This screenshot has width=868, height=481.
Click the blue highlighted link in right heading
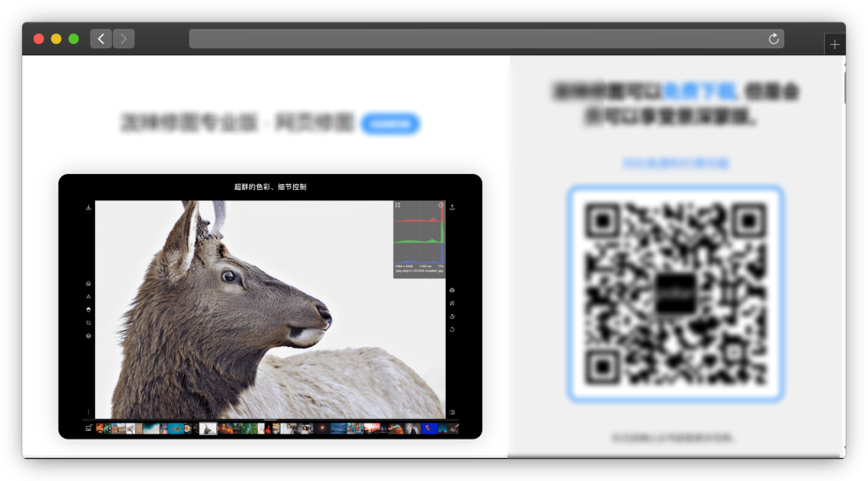click(x=699, y=91)
